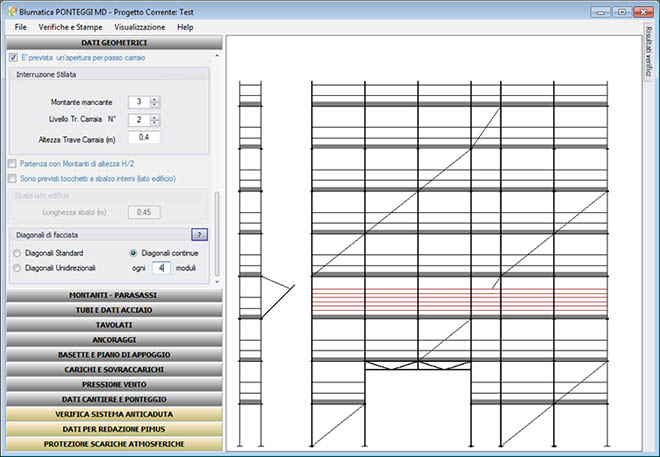Click the help question mark button

(x=199, y=234)
